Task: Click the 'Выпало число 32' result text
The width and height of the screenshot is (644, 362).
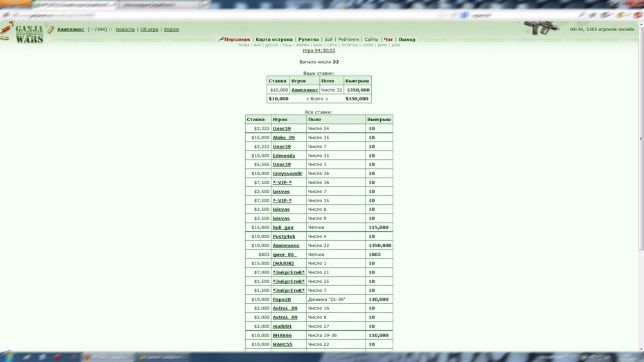Action: pos(319,62)
